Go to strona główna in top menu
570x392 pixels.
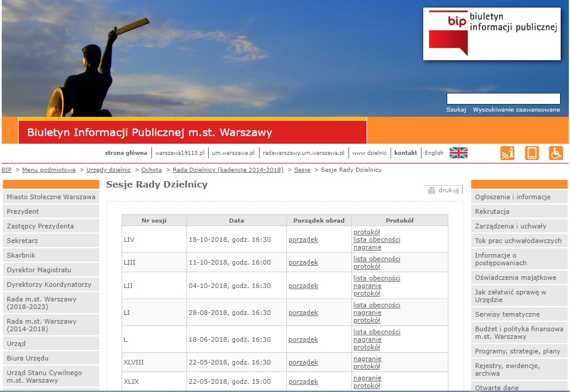(126, 153)
